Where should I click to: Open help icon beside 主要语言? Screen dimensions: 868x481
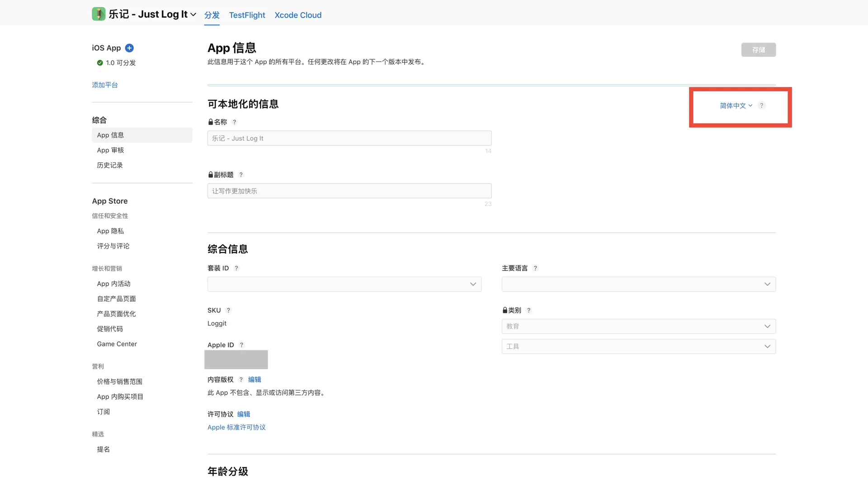[535, 268]
